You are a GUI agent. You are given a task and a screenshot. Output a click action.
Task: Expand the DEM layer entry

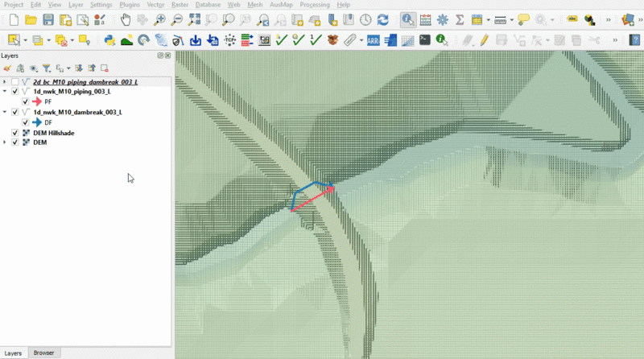tap(6, 142)
